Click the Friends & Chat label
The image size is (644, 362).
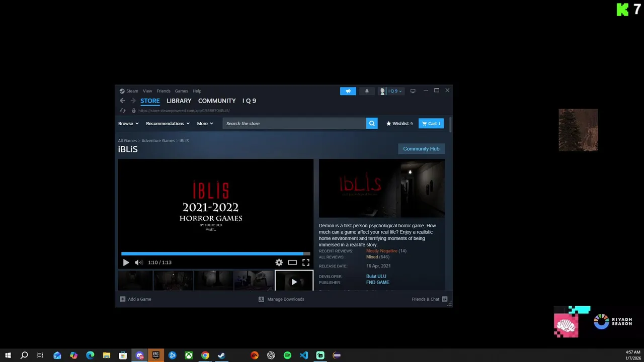(x=425, y=299)
